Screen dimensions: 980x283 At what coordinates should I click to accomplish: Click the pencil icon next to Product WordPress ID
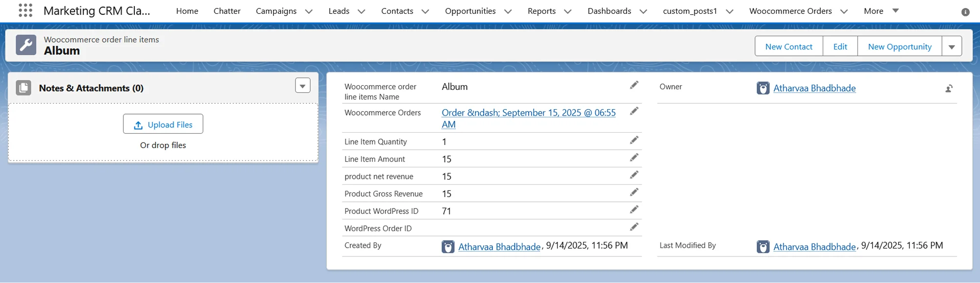pyautogui.click(x=634, y=210)
